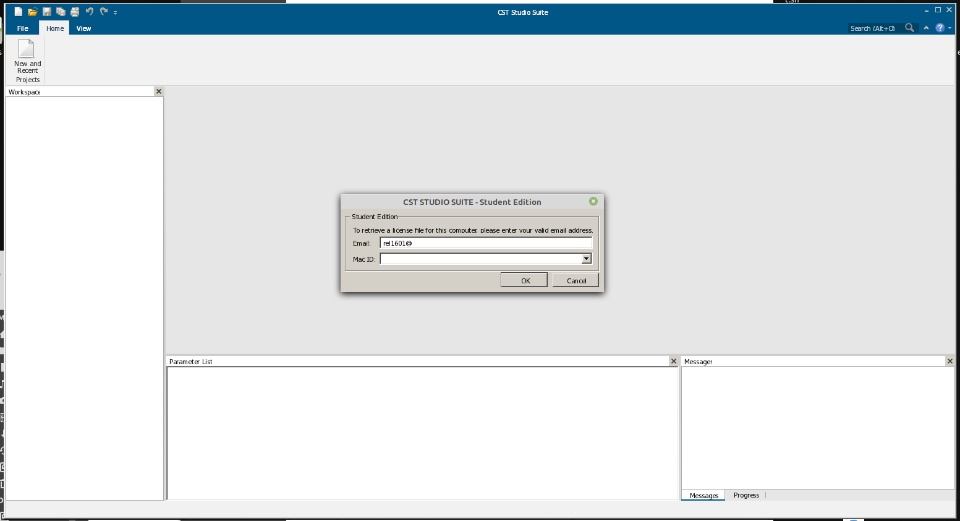960x521 pixels.
Task: Close the Messages panel
Action: coord(950,361)
